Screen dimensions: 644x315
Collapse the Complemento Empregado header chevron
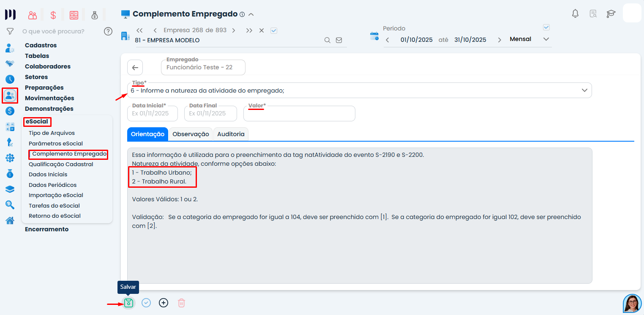(251, 14)
